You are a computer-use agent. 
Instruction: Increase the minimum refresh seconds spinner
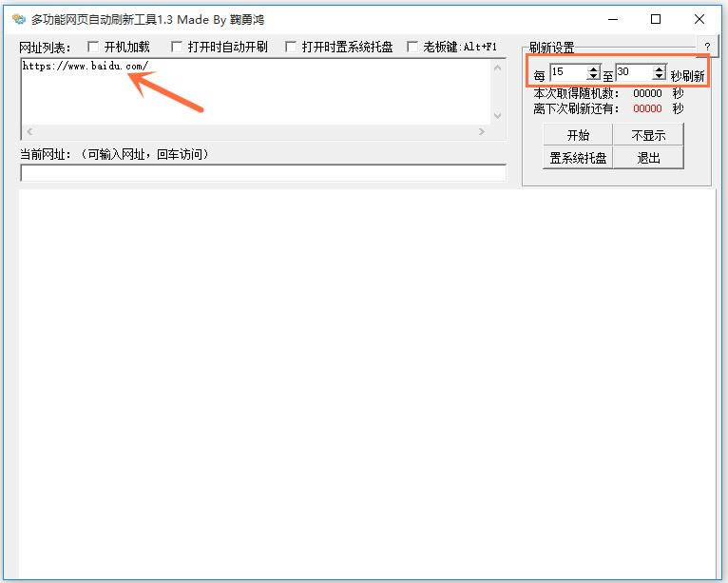[x=593, y=68]
